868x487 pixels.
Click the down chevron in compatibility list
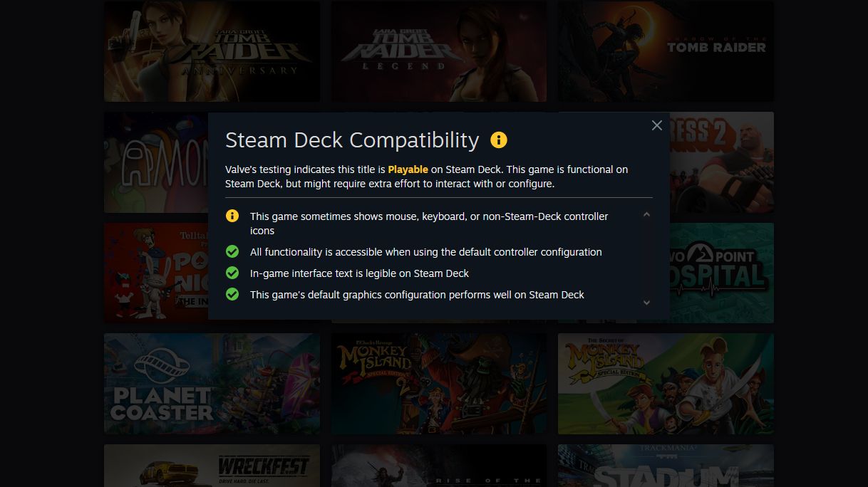[646, 303]
